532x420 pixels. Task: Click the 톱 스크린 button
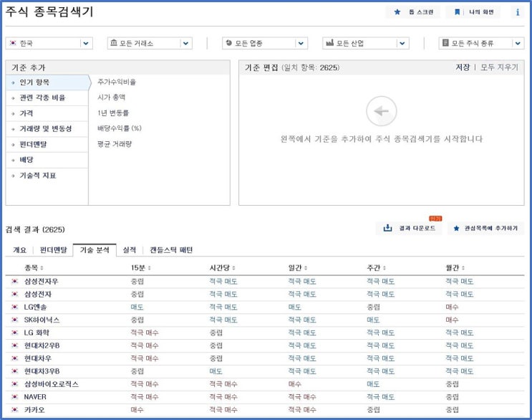(x=413, y=12)
